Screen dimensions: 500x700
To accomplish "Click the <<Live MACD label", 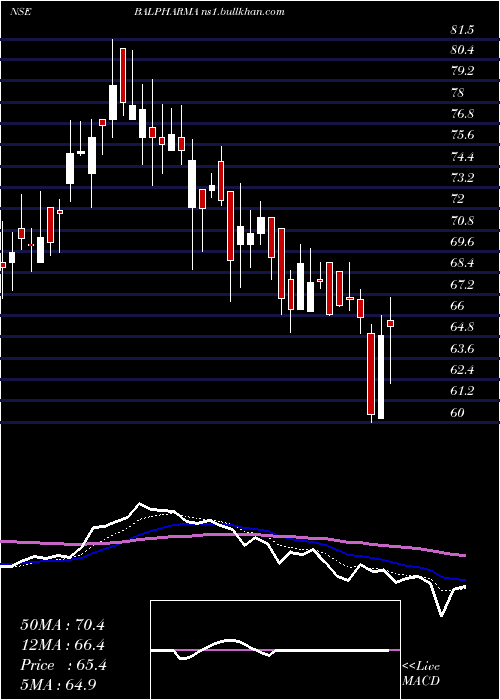I will pos(421,674).
